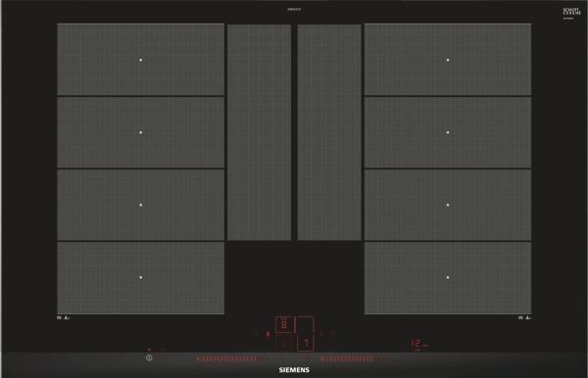Tap the left induction symbol below zones

pyautogui.click(x=63, y=317)
